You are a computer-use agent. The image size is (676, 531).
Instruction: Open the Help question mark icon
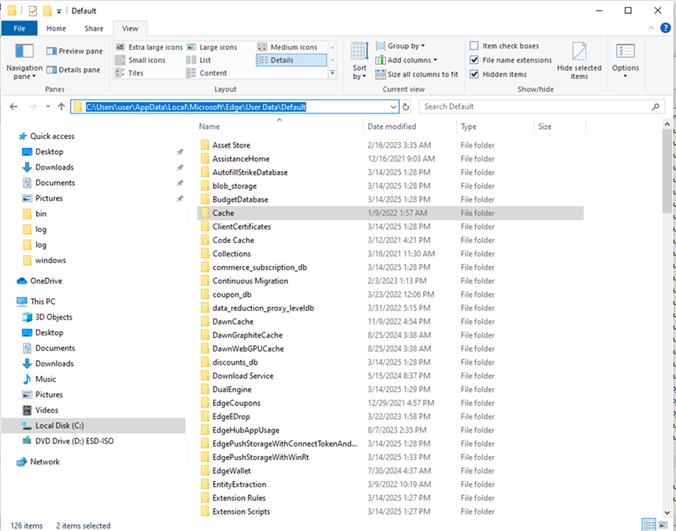tap(665, 28)
